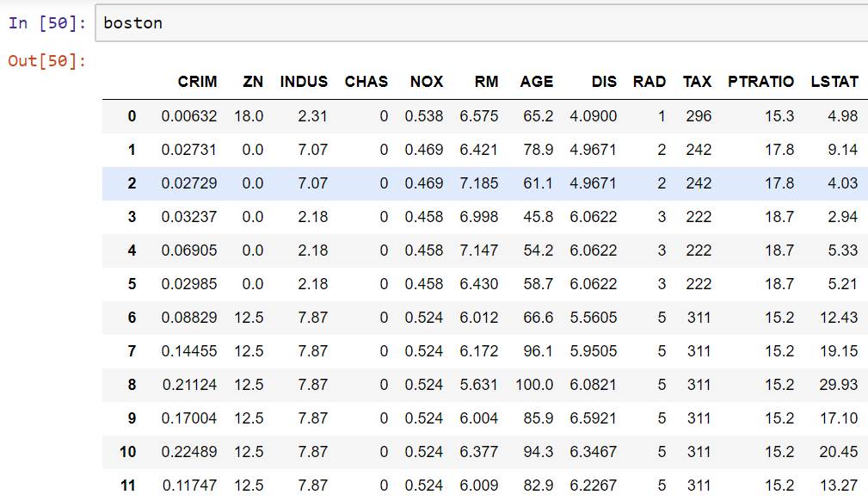Click the TAX column header
The image size is (868, 501).
click(x=697, y=82)
